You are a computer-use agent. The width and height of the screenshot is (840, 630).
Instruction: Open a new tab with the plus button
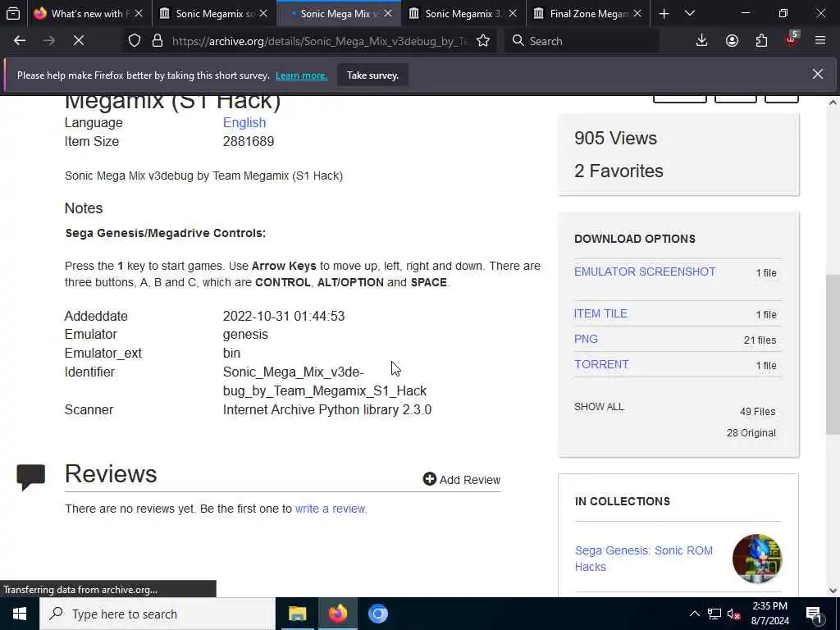[x=664, y=13]
